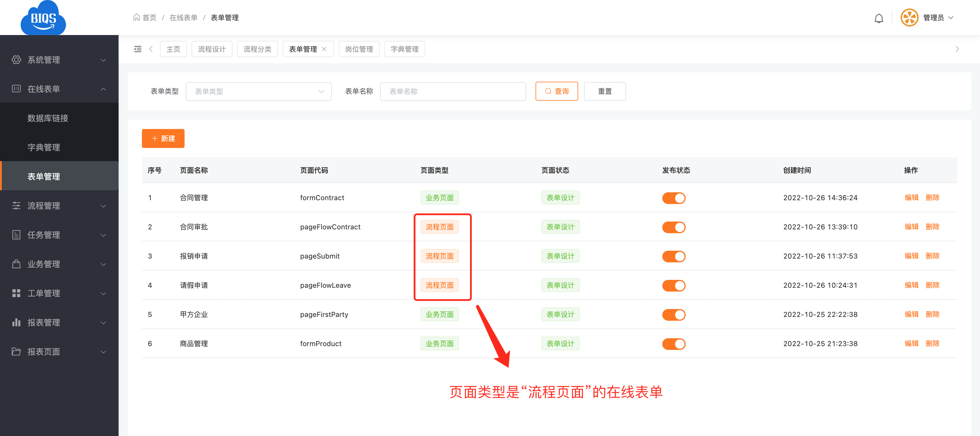Click the 系统管理 gear icon
The image size is (980, 436).
coord(16,60)
